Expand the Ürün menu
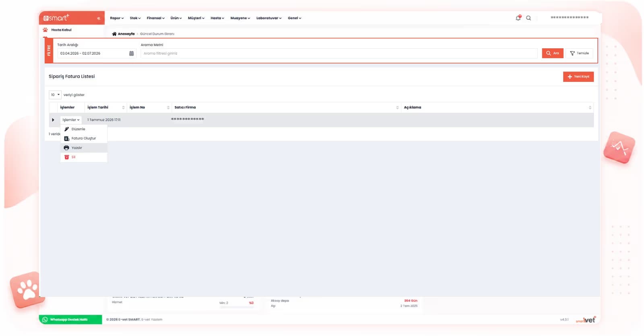Screen dimensions: 644x336 click(176, 18)
